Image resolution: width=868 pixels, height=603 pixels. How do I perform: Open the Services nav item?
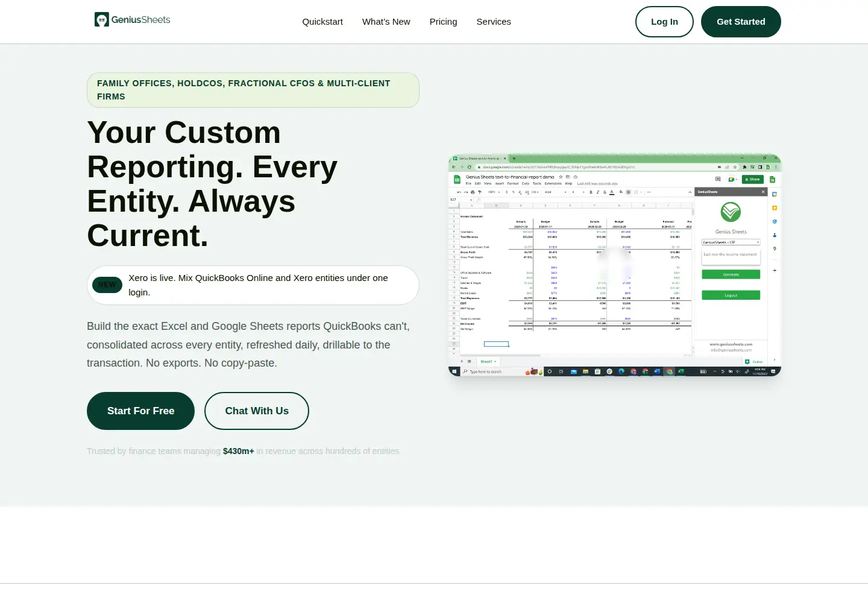coord(494,22)
